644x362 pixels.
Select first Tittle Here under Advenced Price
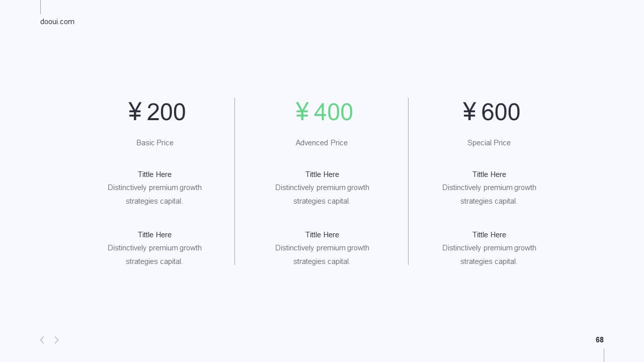322,174
